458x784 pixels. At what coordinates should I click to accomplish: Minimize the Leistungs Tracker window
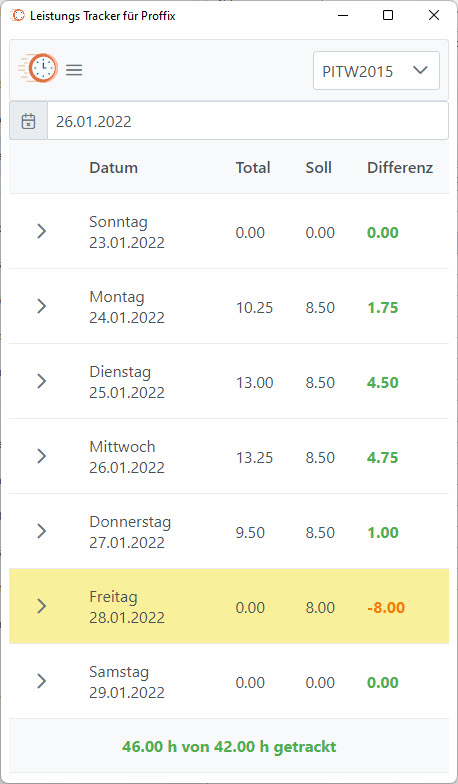342,16
